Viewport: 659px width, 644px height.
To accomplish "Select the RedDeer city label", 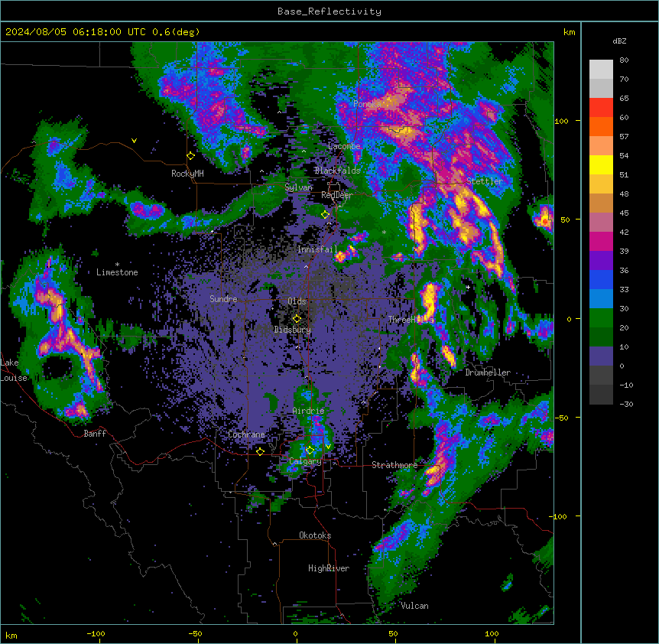I will point(337,195).
